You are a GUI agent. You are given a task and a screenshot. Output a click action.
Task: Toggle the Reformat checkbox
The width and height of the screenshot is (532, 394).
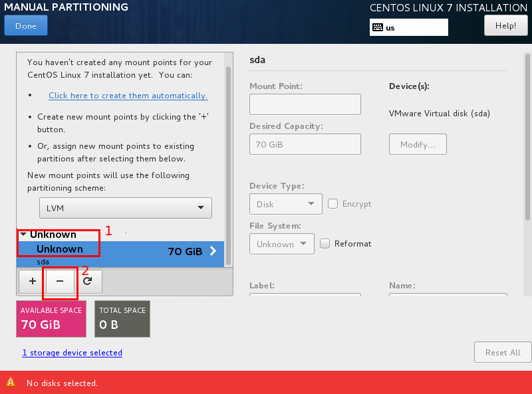tap(325, 244)
